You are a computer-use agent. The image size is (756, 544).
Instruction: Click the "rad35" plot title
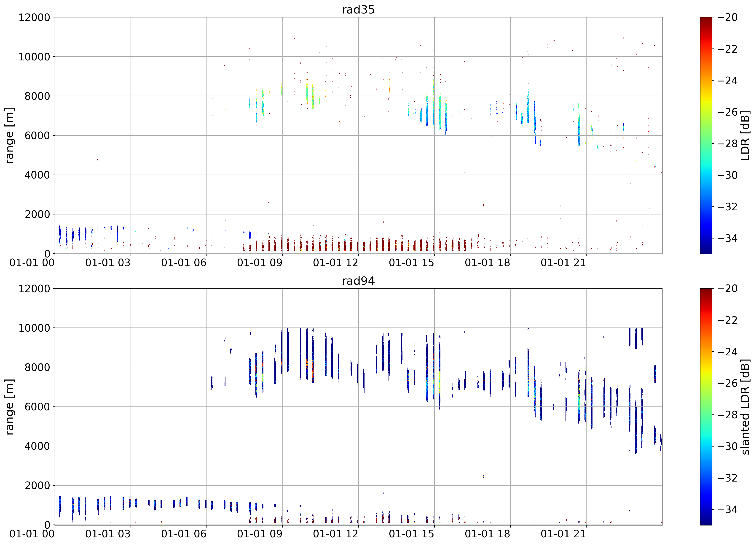coord(358,10)
